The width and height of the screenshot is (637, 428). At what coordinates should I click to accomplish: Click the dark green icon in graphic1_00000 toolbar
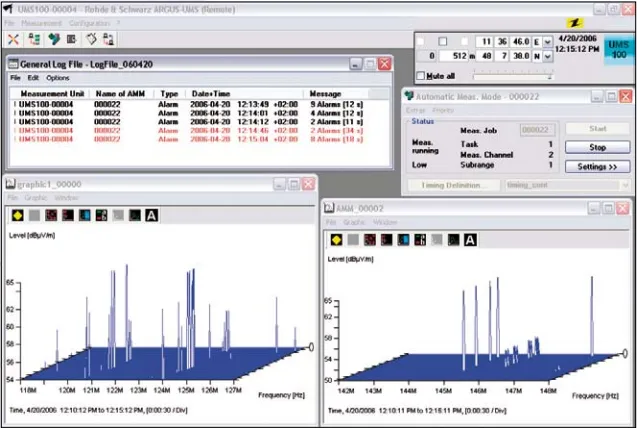point(134,215)
